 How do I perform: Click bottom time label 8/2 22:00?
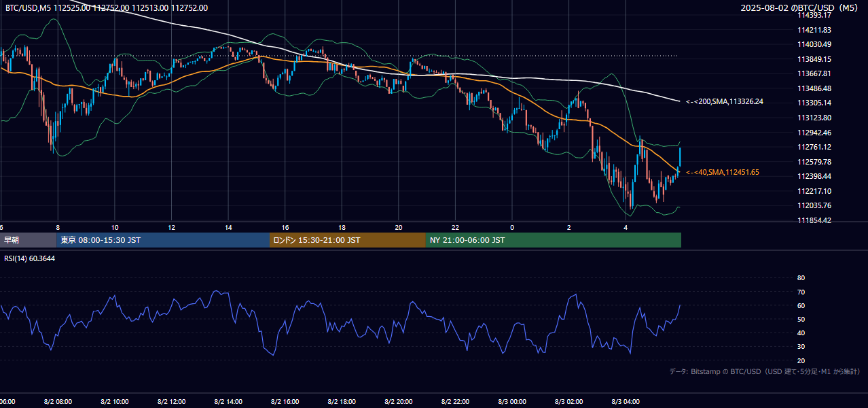tap(456, 402)
